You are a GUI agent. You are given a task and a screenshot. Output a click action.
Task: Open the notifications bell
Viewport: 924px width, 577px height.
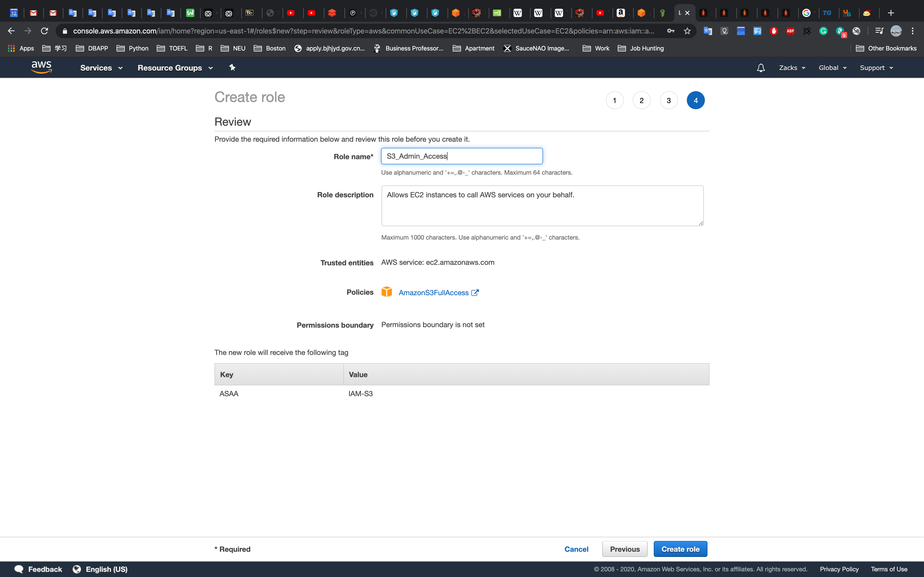click(x=761, y=67)
